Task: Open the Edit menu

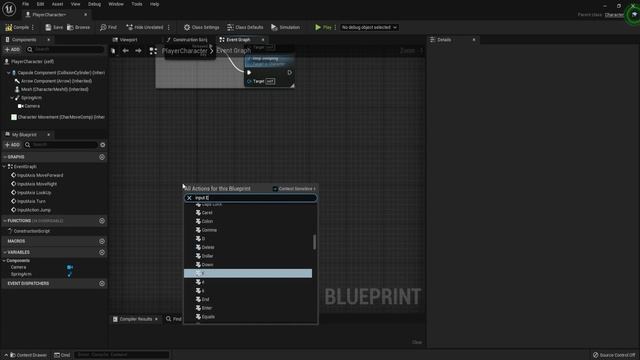Action: [40, 4]
